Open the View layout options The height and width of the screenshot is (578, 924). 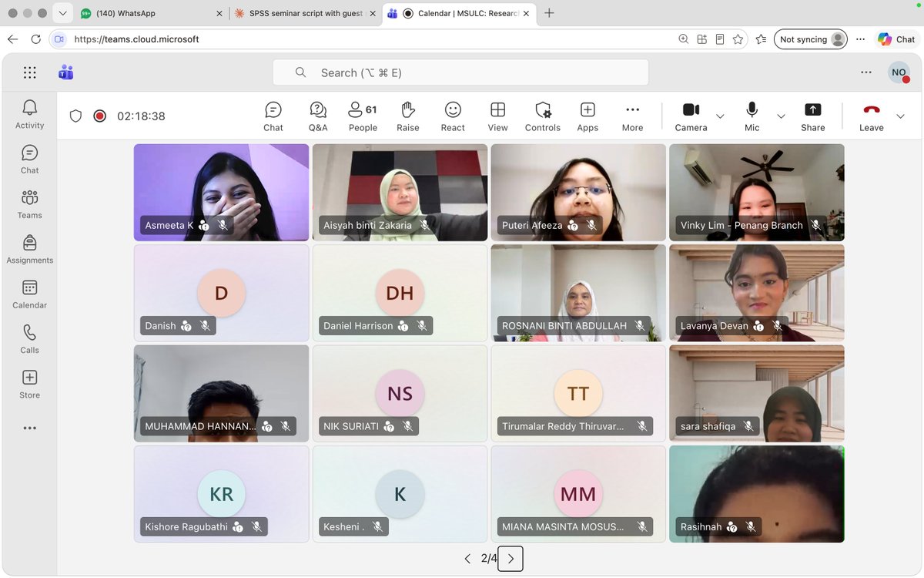[x=497, y=116]
